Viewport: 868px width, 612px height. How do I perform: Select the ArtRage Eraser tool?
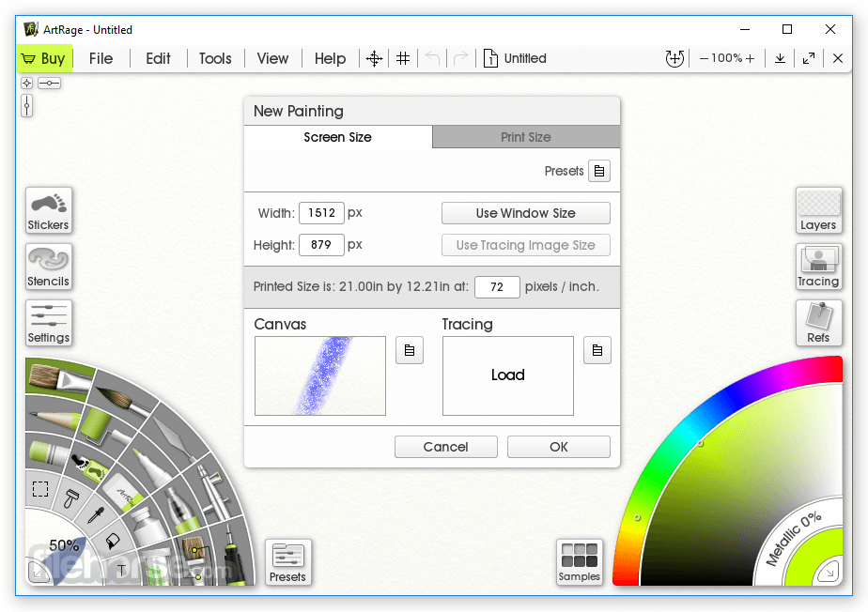[122, 493]
